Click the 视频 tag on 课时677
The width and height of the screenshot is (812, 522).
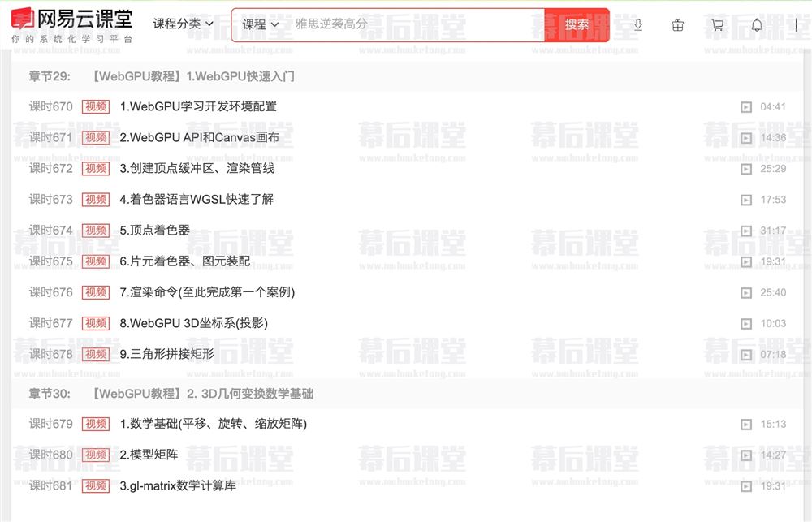(x=96, y=324)
